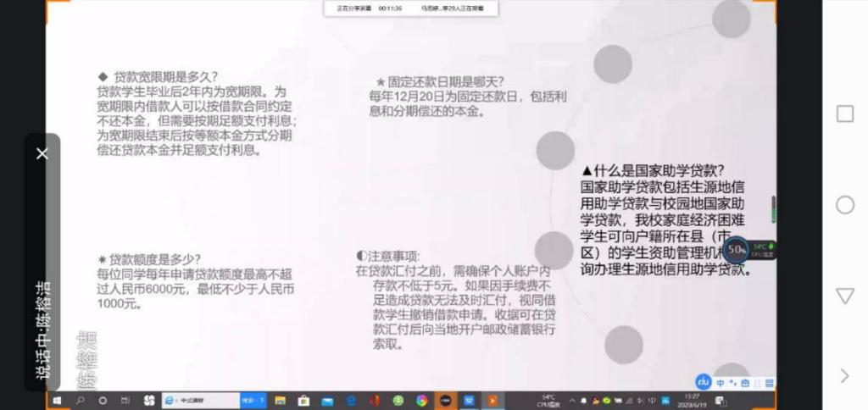Open Task View on the taskbar
This screenshot has width=868, height=410.
tap(125, 400)
